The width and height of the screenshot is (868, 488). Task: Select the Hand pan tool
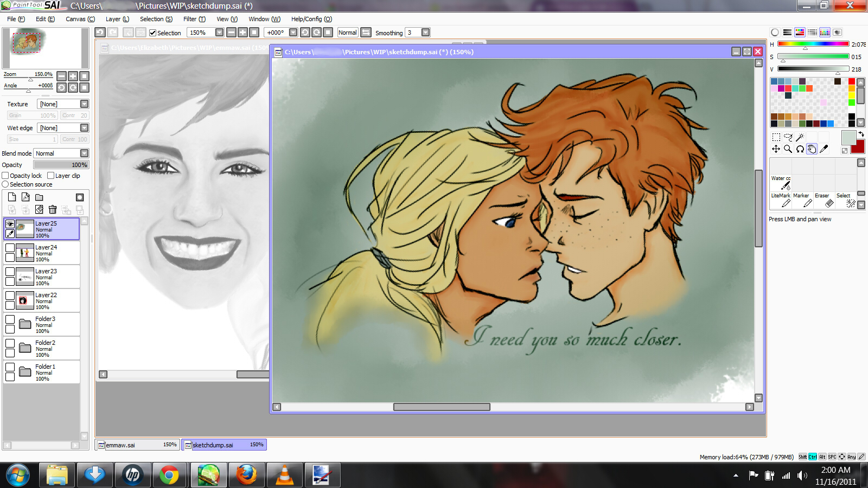pyautogui.click(x=812, y=149)
